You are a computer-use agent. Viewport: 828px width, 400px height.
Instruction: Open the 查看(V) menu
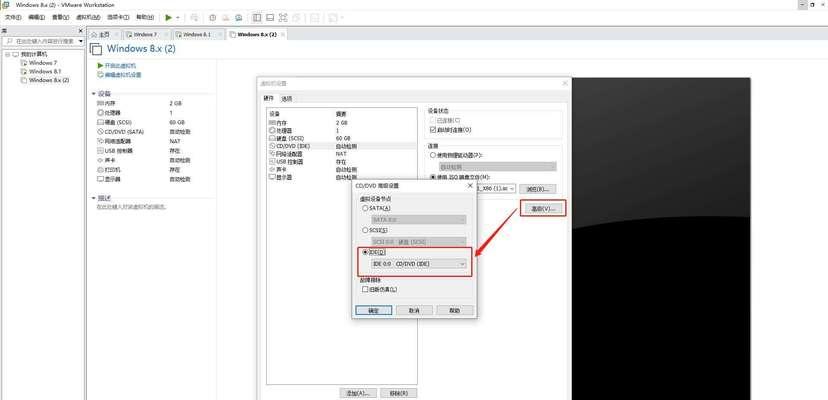click(60, 17)
